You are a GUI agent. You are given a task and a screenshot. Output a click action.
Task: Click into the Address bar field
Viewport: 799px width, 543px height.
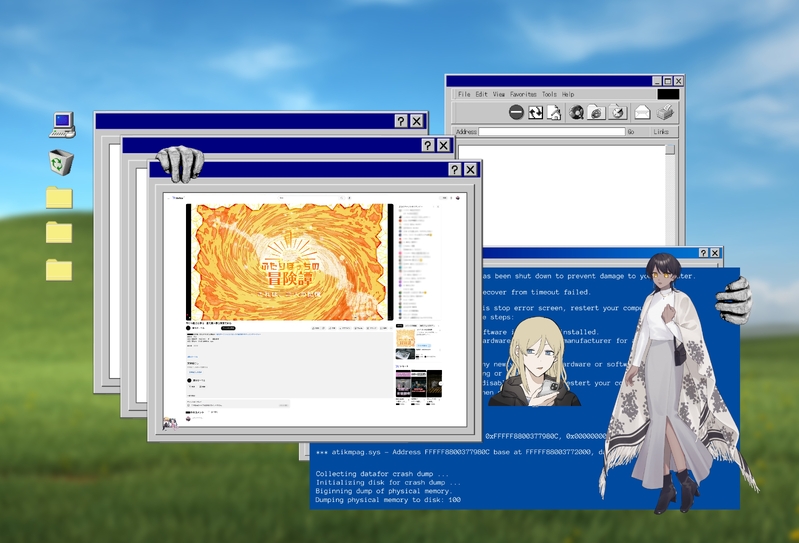click(552, 131)
